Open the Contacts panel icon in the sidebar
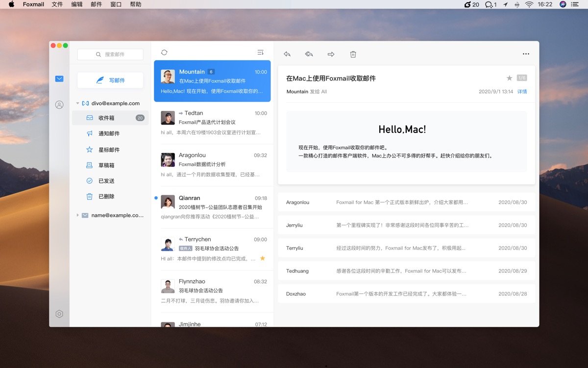The width and height of the screenshot is (588, 368). pos(59,105)
